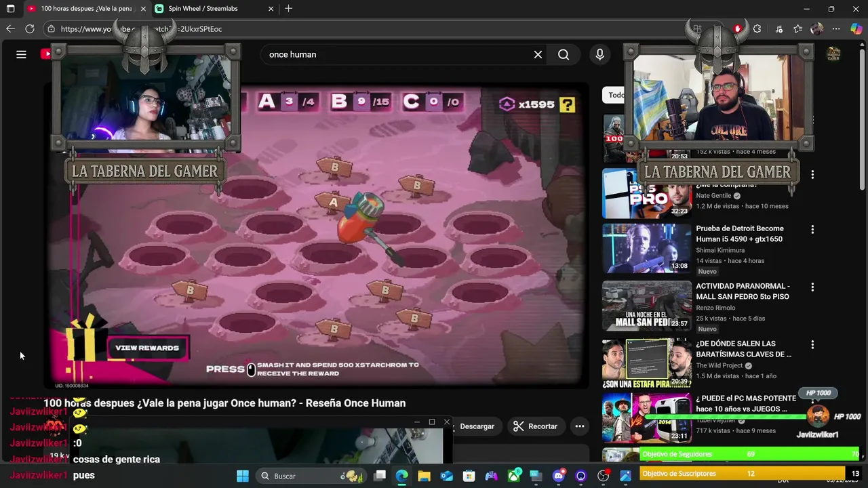The image size is (868, 488).
Task: Open options menu for Actividad Paranormal video
Action: click(812, 287)
